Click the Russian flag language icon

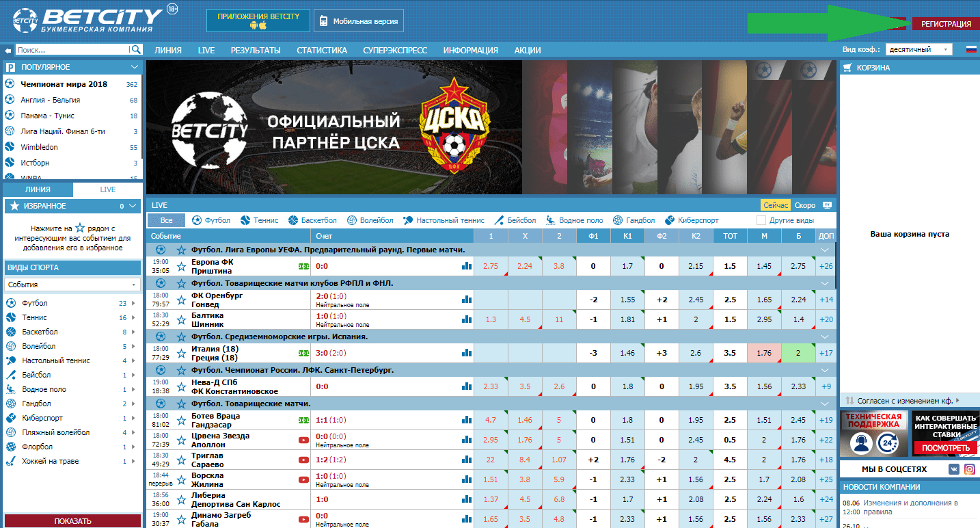(x=970, y=49)
